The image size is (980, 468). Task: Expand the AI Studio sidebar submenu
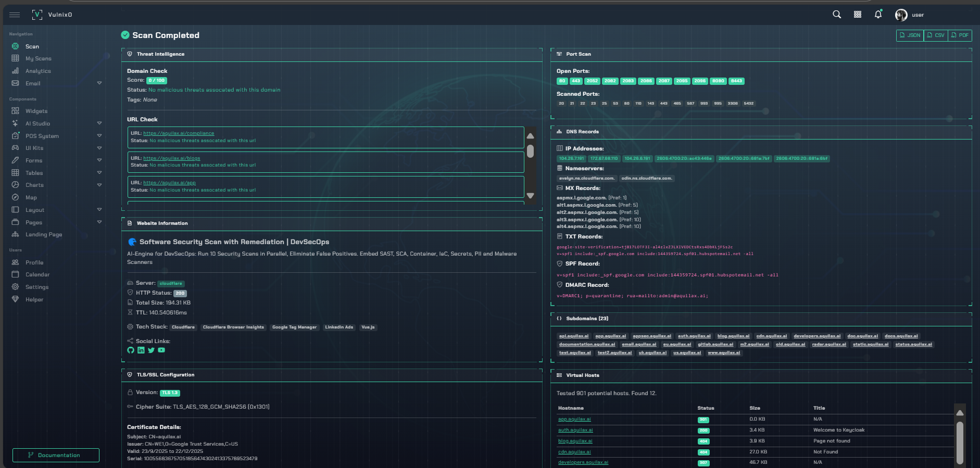[99, 123]
